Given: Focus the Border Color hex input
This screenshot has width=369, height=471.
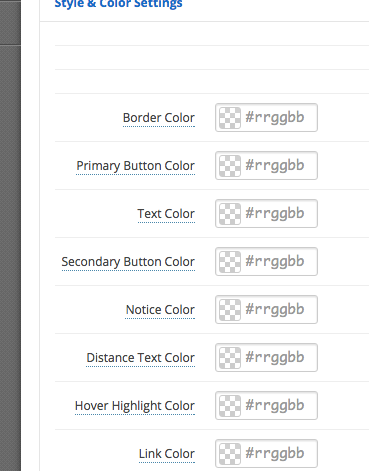Looking at the screenshot, I should [279, 118].
